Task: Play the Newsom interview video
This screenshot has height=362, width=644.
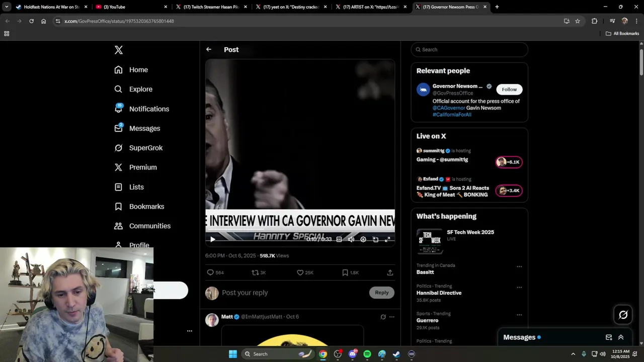Action: coord(213,239)
